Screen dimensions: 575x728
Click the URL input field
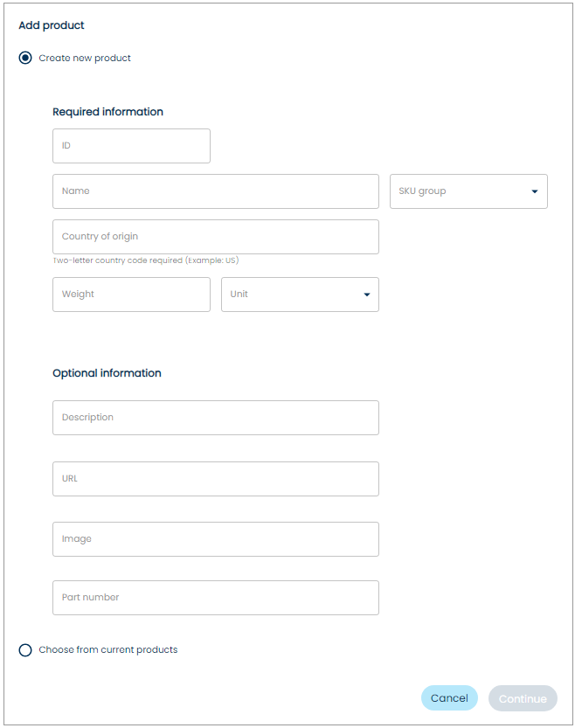tap(215, 479)
